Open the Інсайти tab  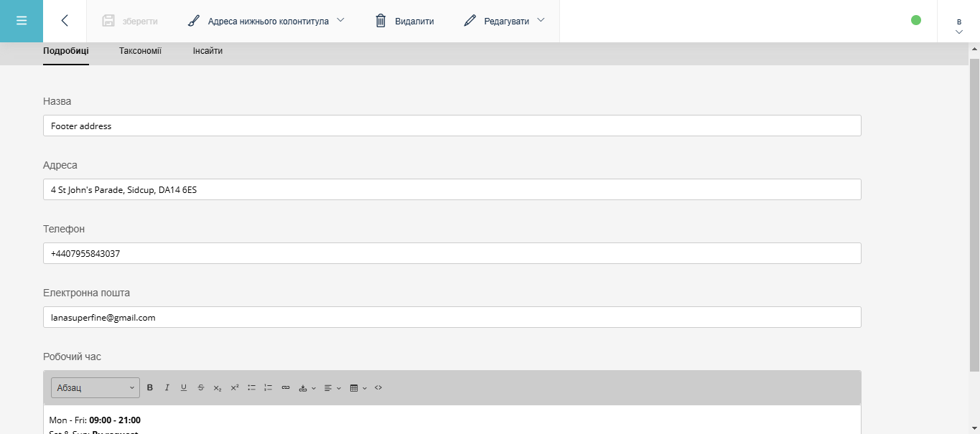pos(207,51)
